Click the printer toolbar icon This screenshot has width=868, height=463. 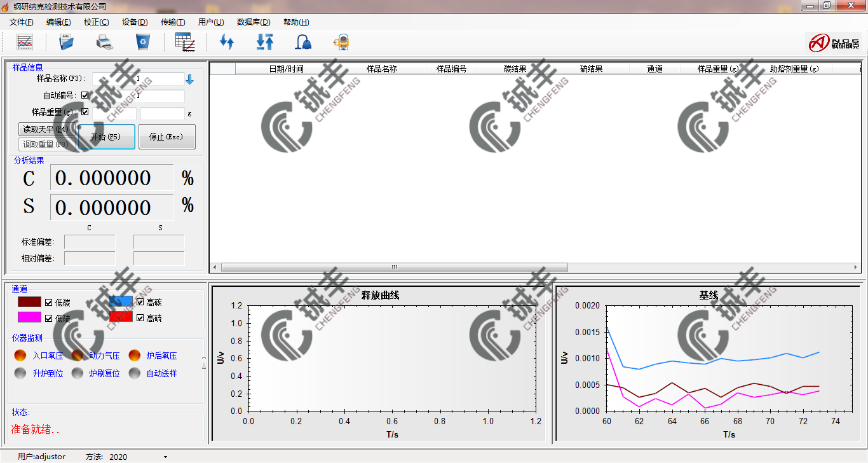click(104, 43)
